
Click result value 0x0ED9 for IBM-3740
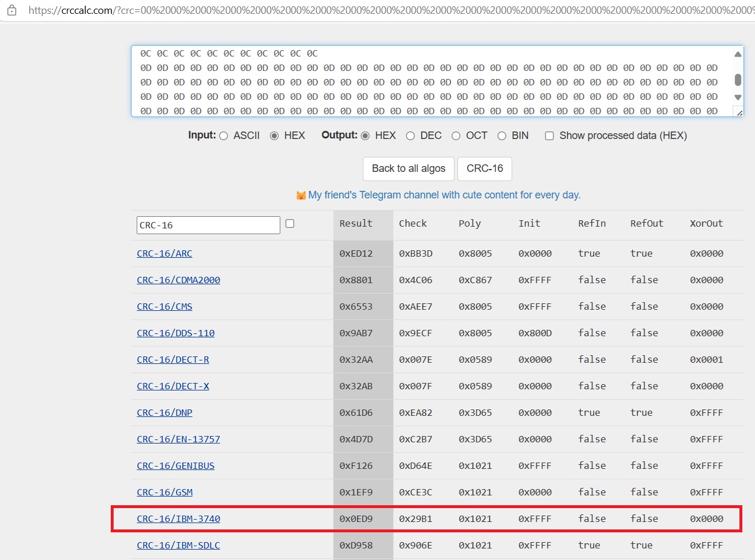tap(356, 518)
